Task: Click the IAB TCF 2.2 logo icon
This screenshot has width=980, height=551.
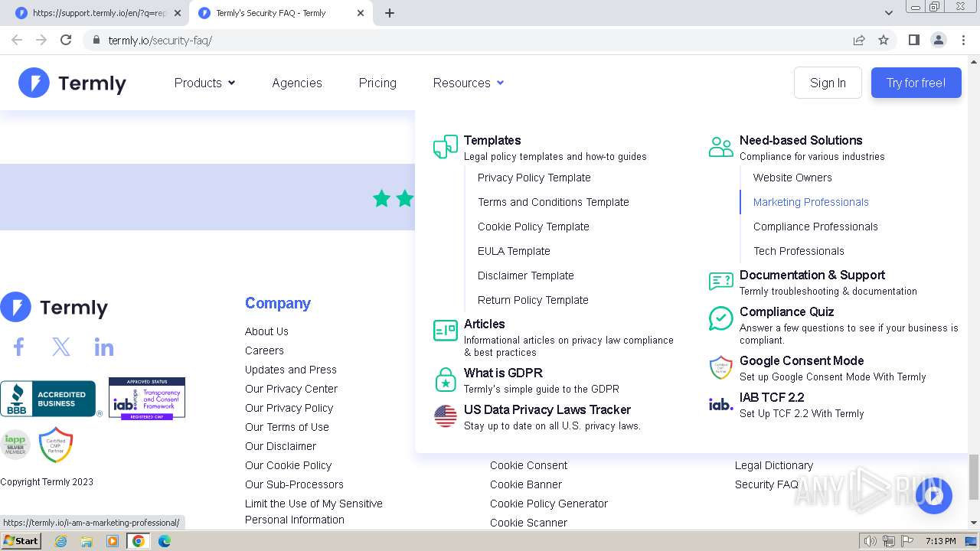Action: click(x=721, y=404)
